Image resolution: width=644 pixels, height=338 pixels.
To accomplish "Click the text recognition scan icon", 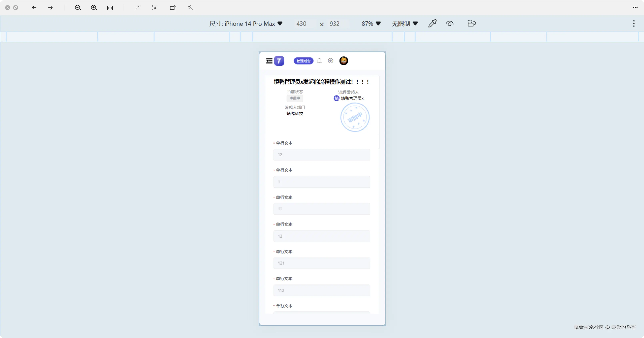I will (x=155, y=8).
